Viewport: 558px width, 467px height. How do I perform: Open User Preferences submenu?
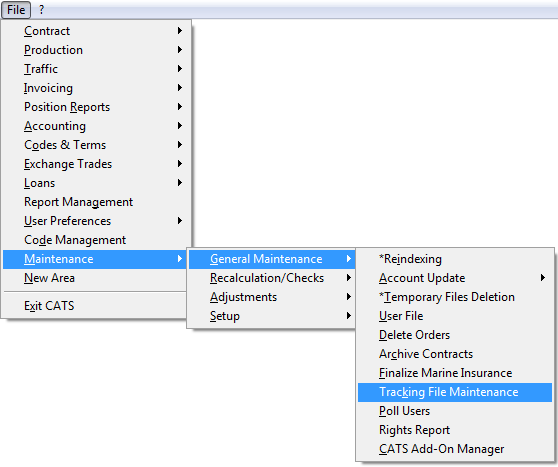point(96,221)
